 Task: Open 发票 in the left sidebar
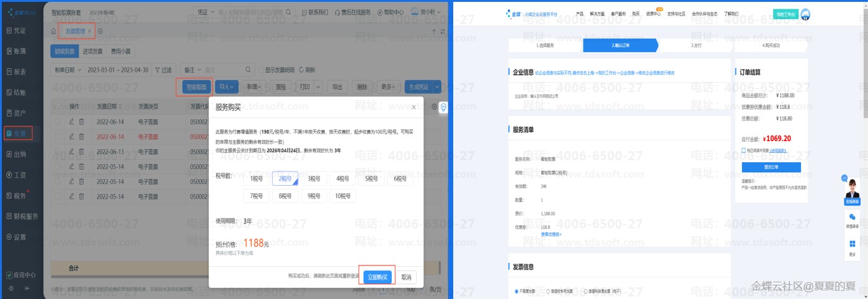(20, 133)
